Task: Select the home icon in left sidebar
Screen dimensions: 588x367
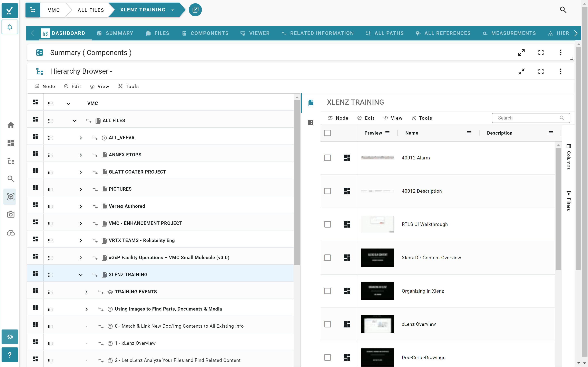Action: point(10,125)
